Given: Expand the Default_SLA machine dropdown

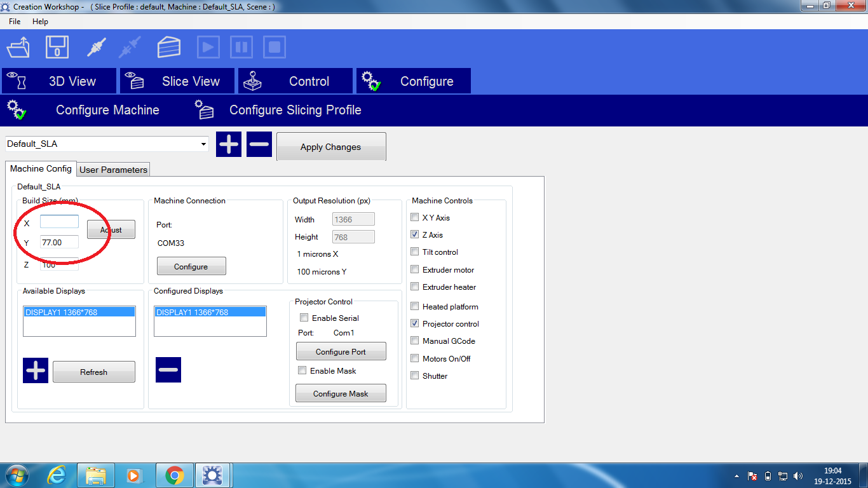Looking at the screenshot, I should point(204,144).
